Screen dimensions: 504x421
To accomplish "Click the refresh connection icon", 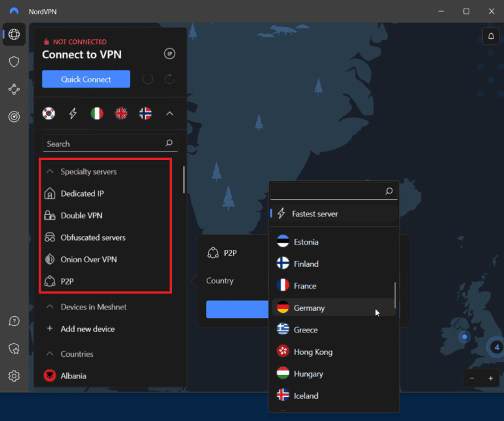I will 169,79.
